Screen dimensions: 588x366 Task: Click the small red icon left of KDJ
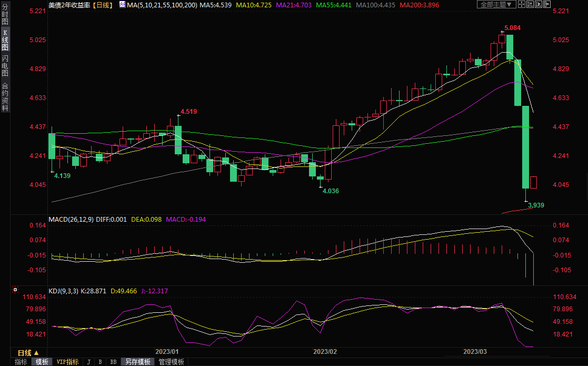15,290
